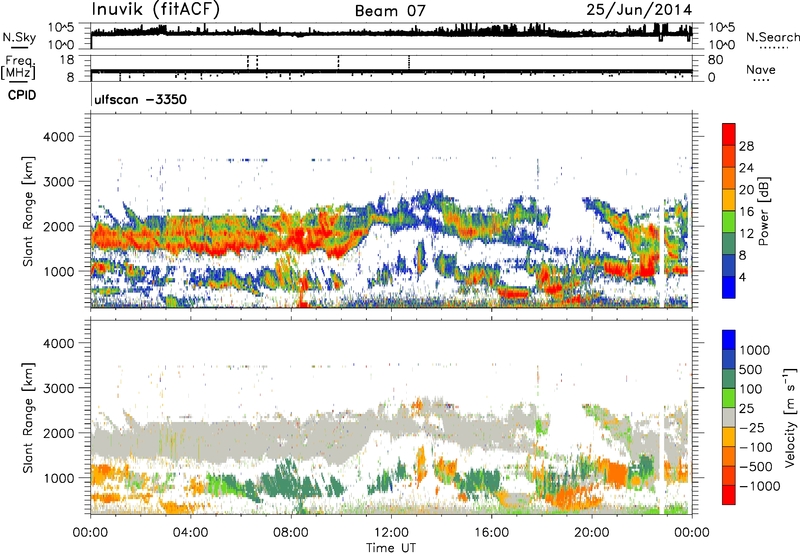Select the "ulfscan -3350" control program text

pyautogui.click(x=140, y=99)
